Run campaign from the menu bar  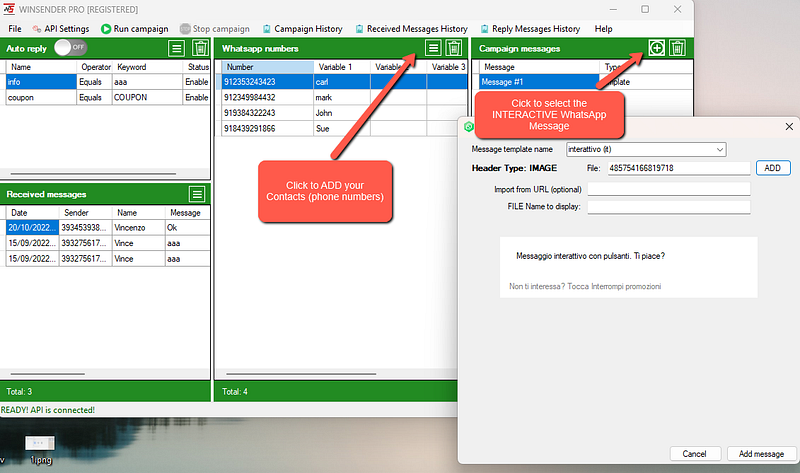click(135, 29)
